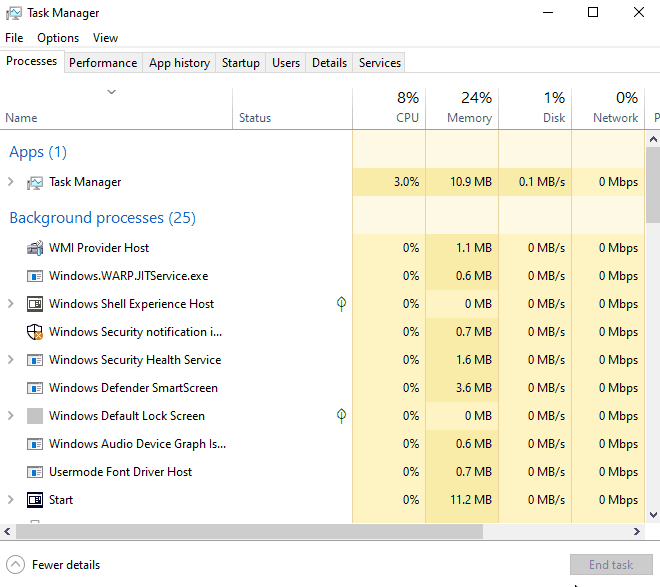This screenshot has height=587, width=660.
Task: Click the 0.1 MB/s disk value
Action: [542, 182]
